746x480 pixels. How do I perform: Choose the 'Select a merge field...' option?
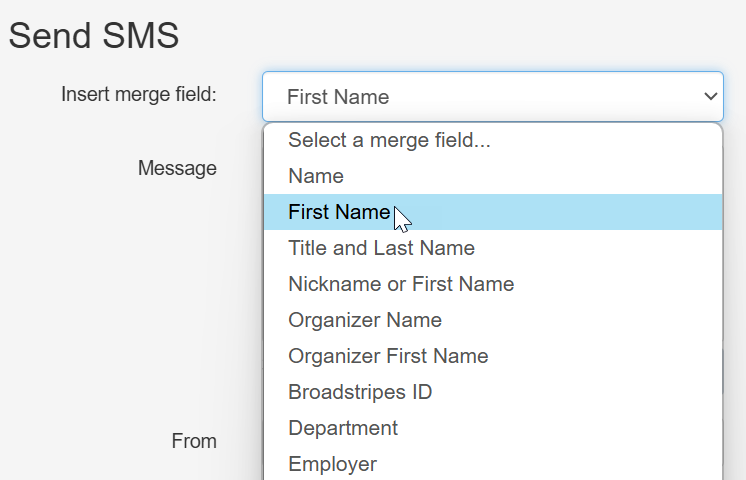tap(493, 140)
